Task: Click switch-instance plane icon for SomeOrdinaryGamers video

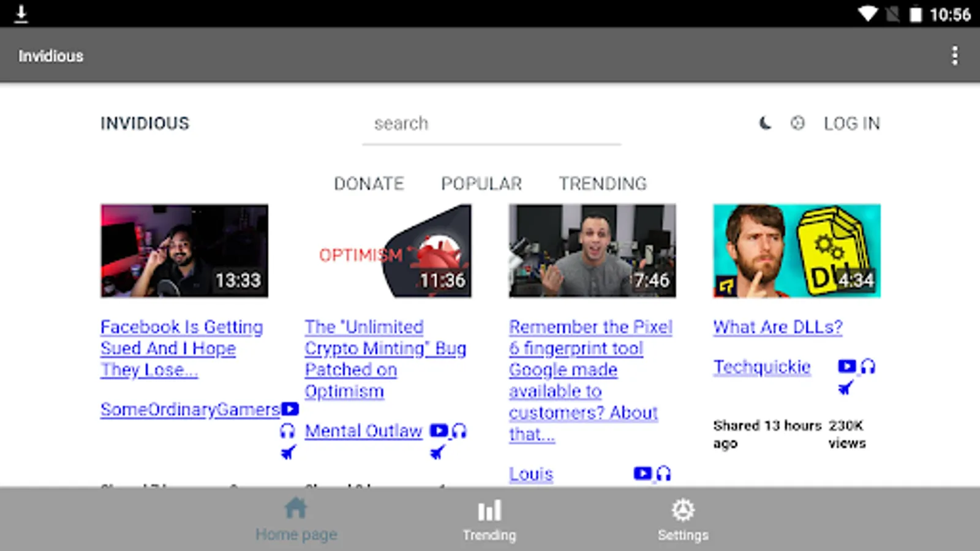Action: [x=288, y=452]
